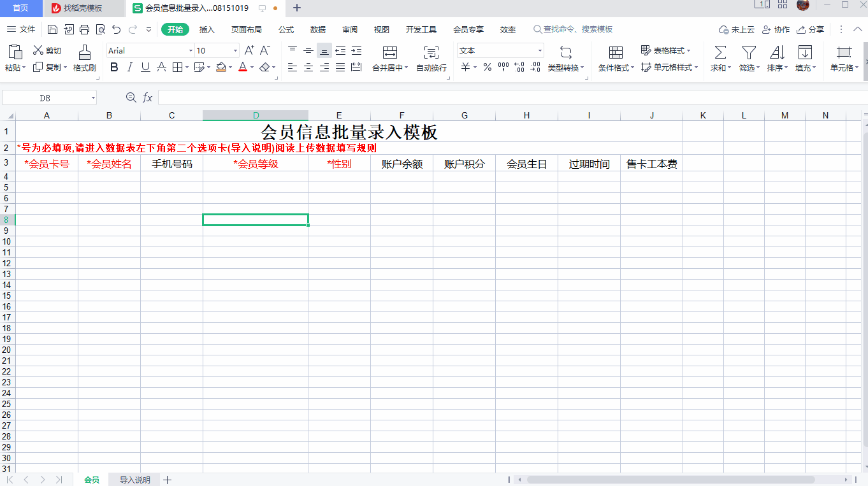The height and width of the screenshot is (486, 868).
Task: Open the Filter tool
Action: pyautogui.click(x=748, y=57)
